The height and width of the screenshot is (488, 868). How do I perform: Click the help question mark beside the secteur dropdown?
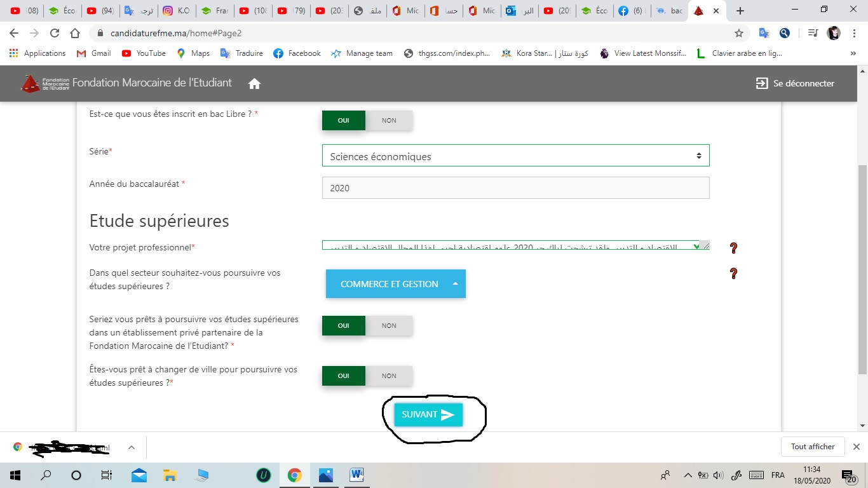pos(733,274)
